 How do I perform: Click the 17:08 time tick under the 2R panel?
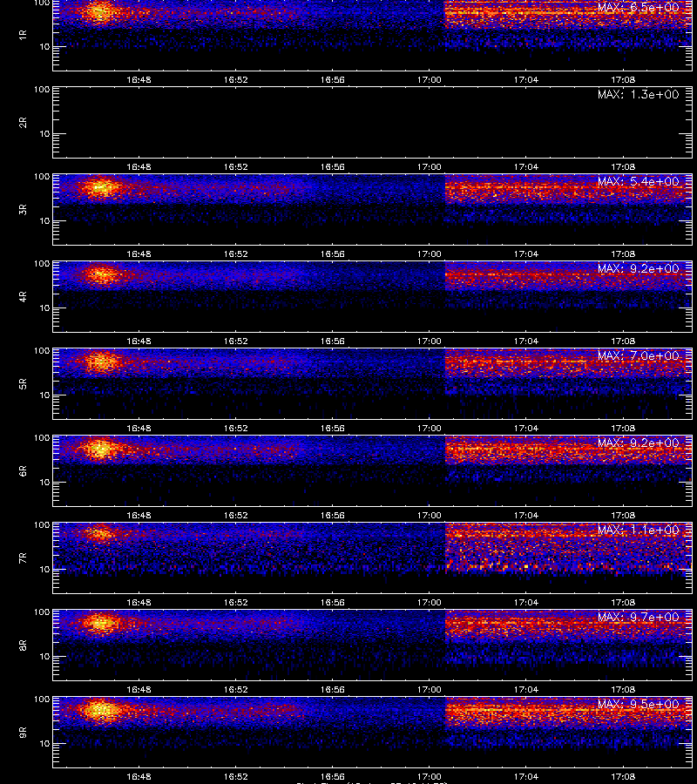(x=623, y=167)
